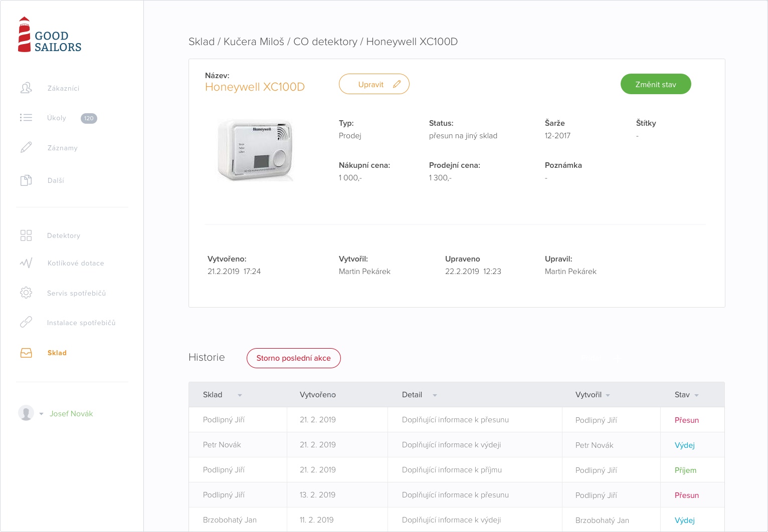Open Servis spotřebičů section
768x532 pixels.
click(76, 293)
